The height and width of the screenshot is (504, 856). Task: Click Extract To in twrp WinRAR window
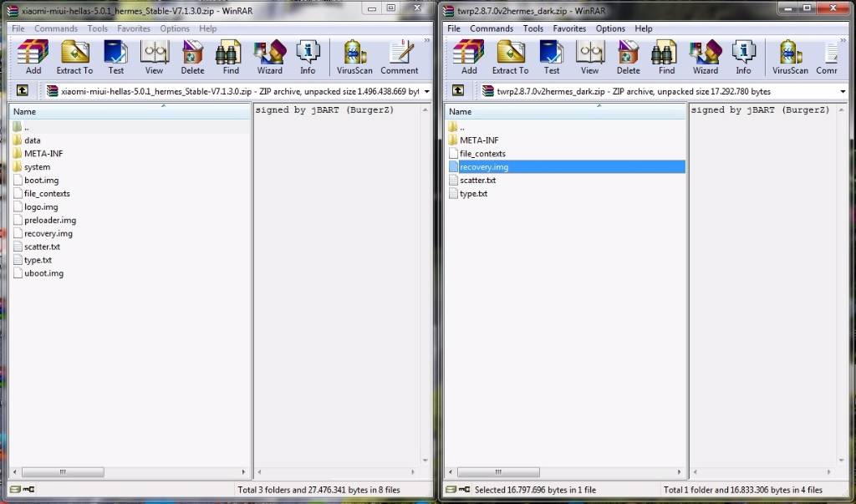click(x=511, y=57)
